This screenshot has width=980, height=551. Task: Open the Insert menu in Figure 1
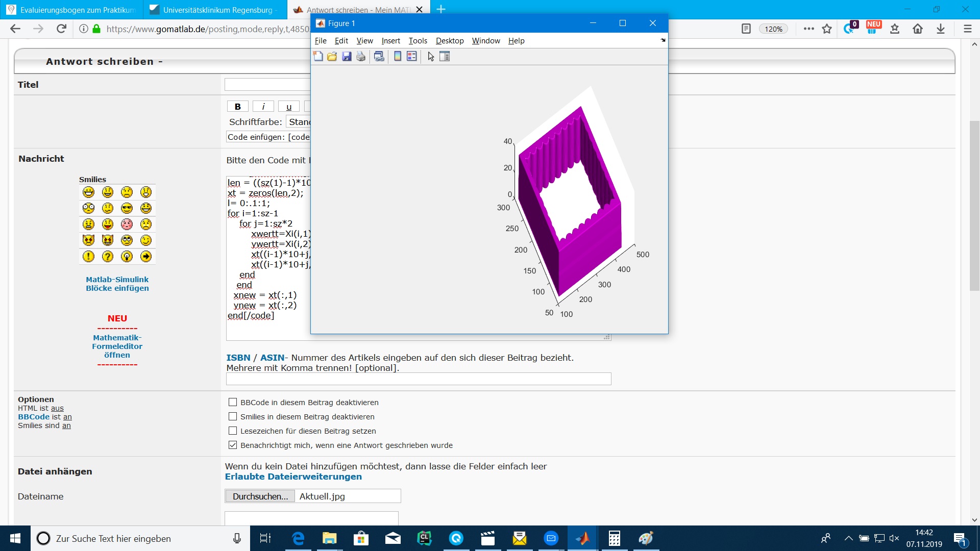[x=390, y=41]
